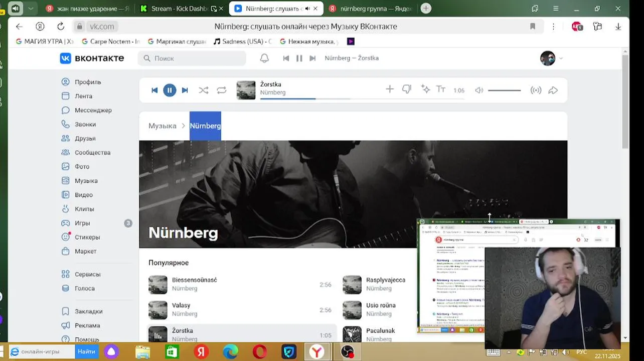Image resolution: width=644 pixels, height=361 pixels.
Task: Open the sparkle recommendations icon in player
Action: tap(425, 89)
